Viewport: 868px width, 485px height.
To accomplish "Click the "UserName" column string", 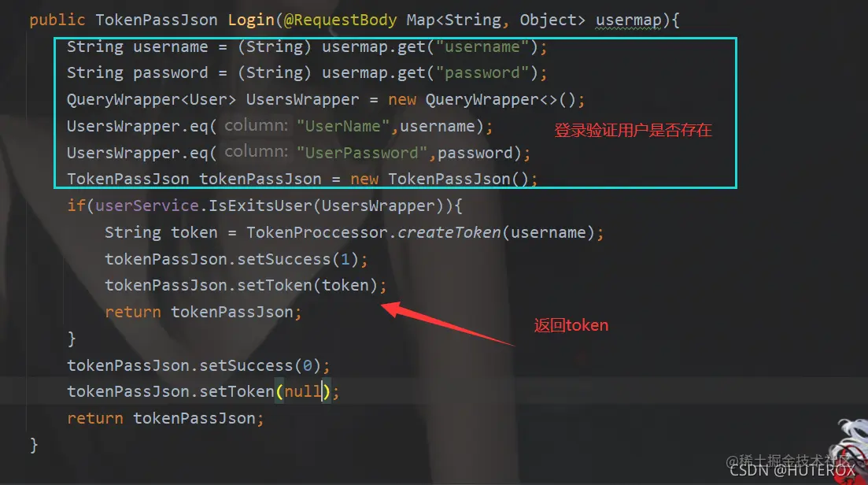I will pyautogui.click(x=343, y=126).
